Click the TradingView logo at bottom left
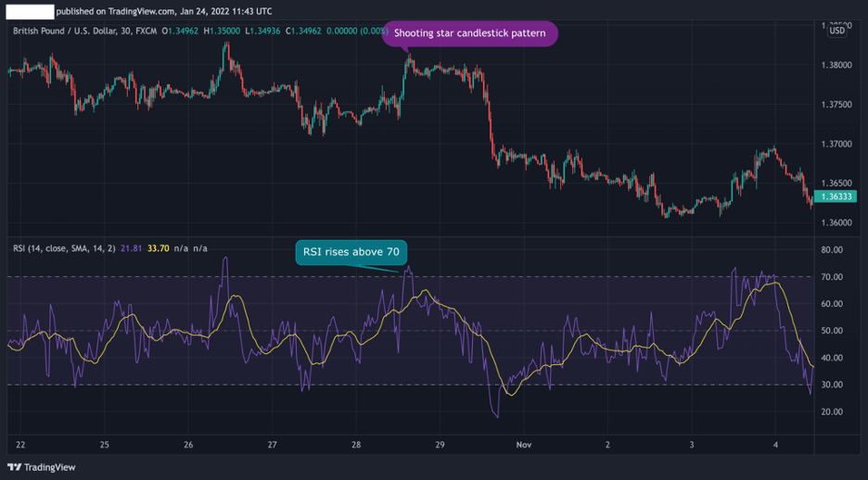This screenshot has width=868, height=480. (42, 467)
